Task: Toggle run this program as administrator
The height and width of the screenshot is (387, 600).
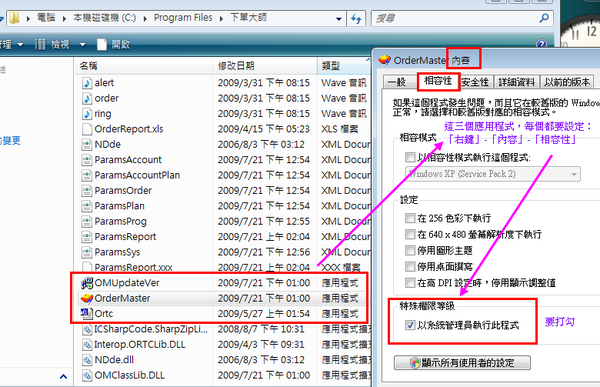Action: click(410, 325)
